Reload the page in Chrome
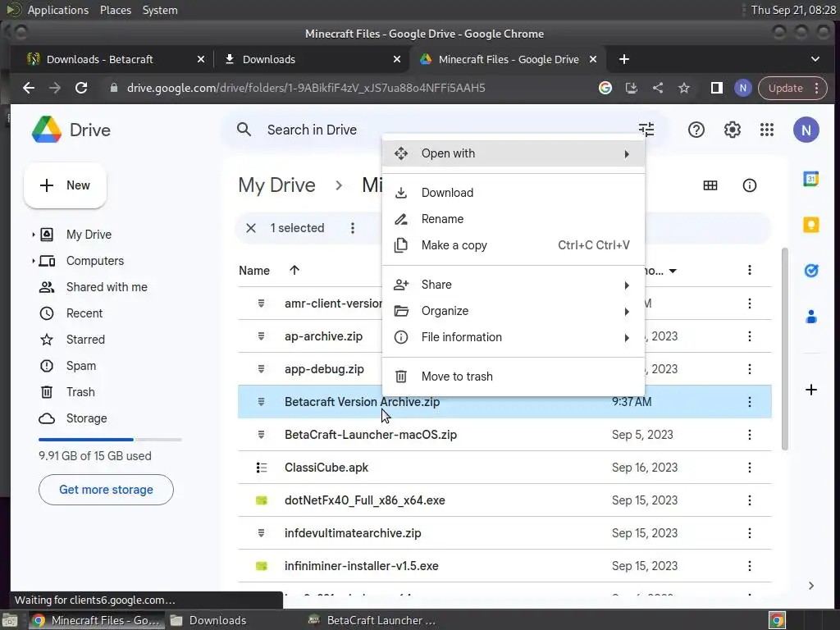840x630 pixels. (81, 88)
